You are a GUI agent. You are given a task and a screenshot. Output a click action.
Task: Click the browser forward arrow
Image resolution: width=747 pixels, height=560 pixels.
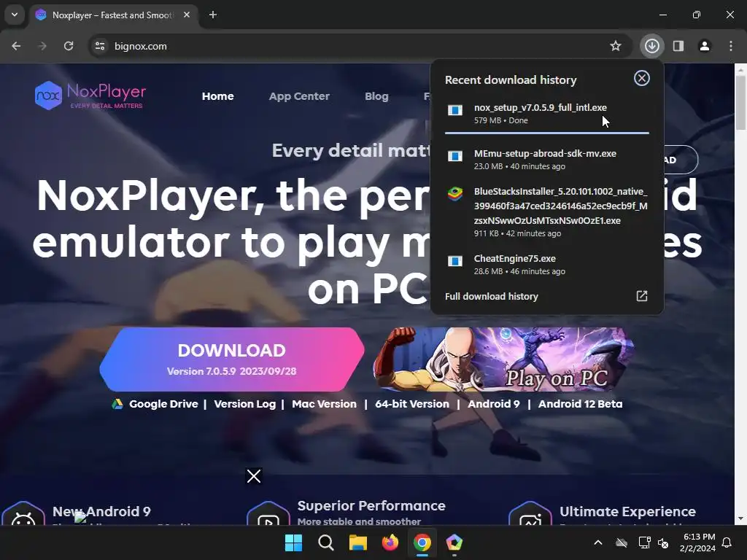(x=42, y=46)
